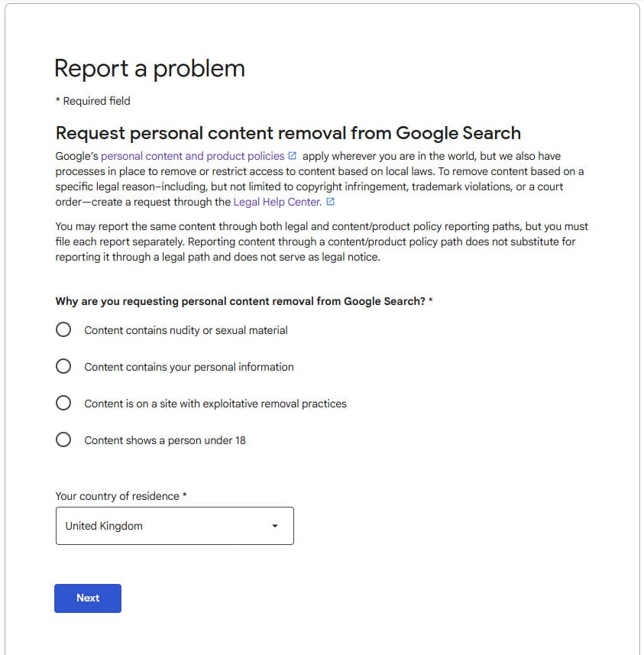Click external-link icon after Legal Help Center
Viewport: 644px width, 655px height.
(330, 202)
